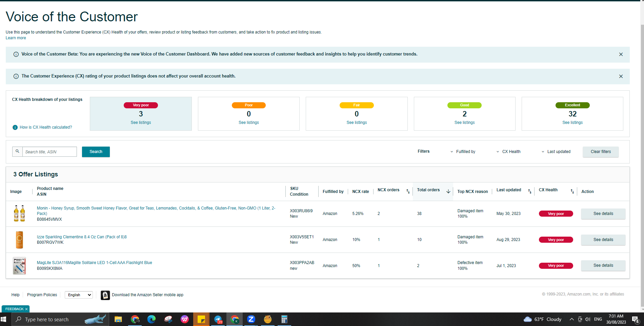
Task: Open Download the Amazon Seller mobile app link
Action: pyautogui.click(x=147, y=295)
